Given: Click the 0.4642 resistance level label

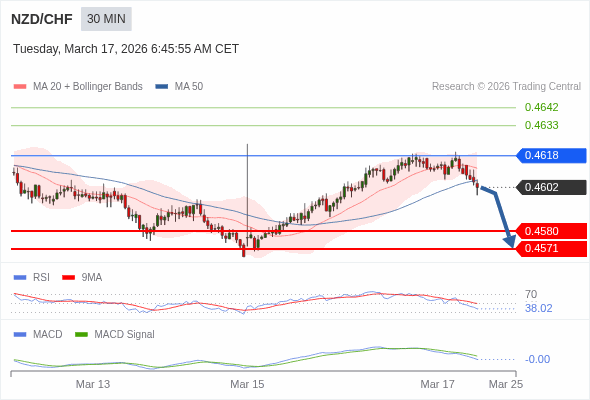Looking at the screenshot, I should [541, 107].
